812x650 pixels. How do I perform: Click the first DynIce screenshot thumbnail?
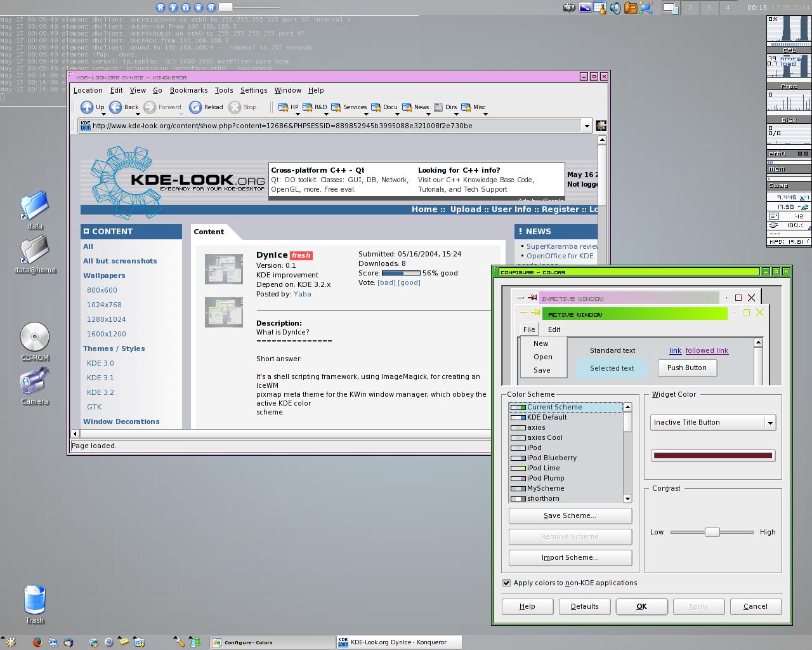pyautogui.click(x=224, y=269)
